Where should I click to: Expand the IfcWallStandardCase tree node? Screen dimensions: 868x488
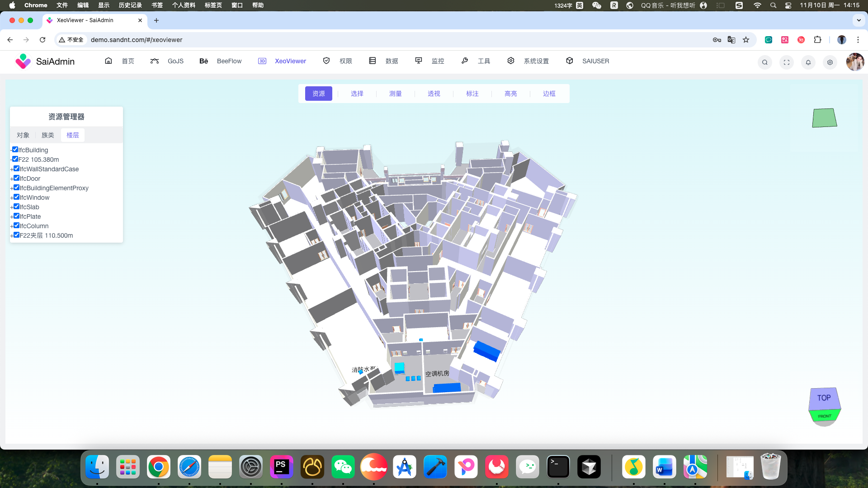click(x=12, y=169)
